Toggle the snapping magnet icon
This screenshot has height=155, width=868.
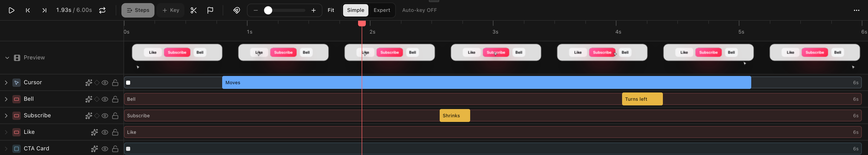click(x=237, y=10)
